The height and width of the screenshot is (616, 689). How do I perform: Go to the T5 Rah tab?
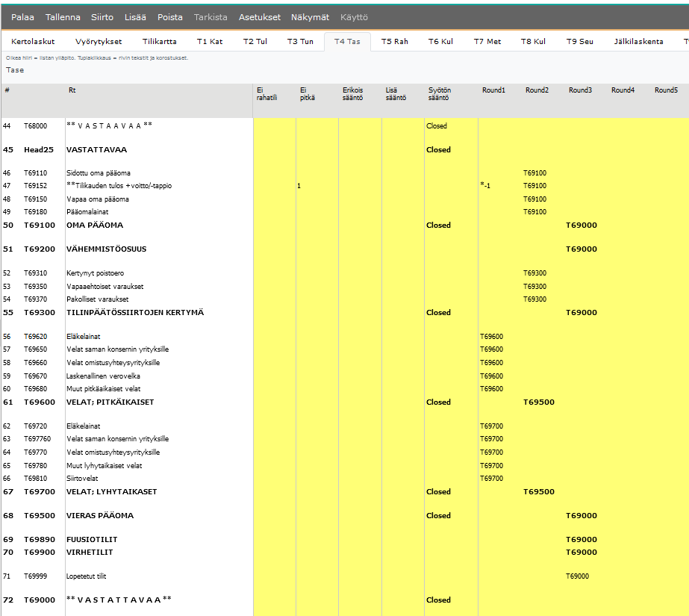tap(394, 42)
